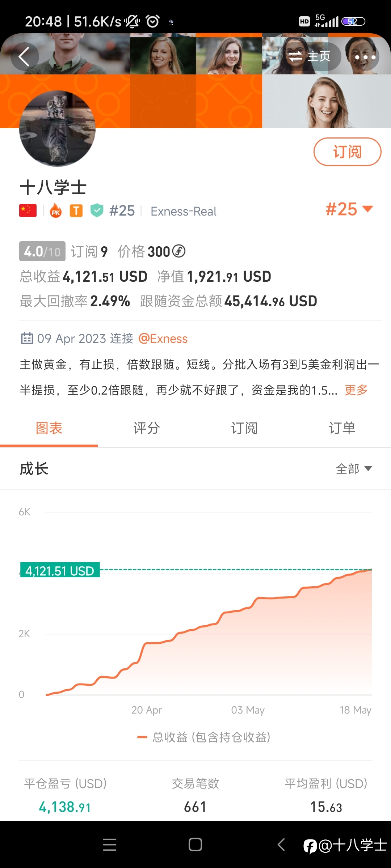Expand description with 更多 link

click(356, 390)
